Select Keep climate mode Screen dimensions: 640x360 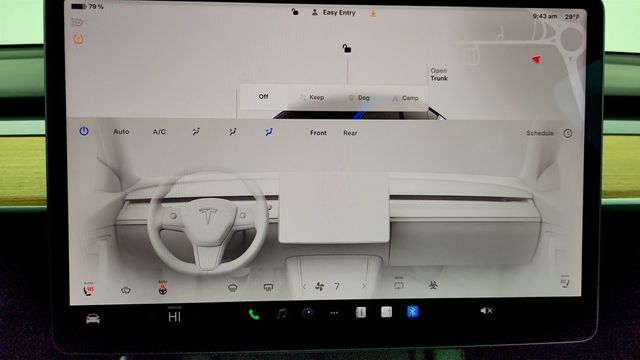click(312, 98)
